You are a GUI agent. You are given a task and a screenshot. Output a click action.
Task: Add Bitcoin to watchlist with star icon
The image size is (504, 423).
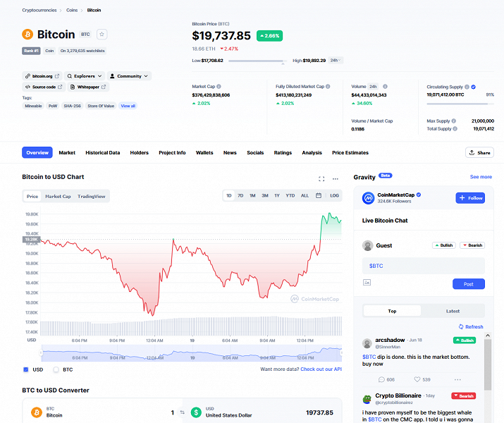[102, 34]
